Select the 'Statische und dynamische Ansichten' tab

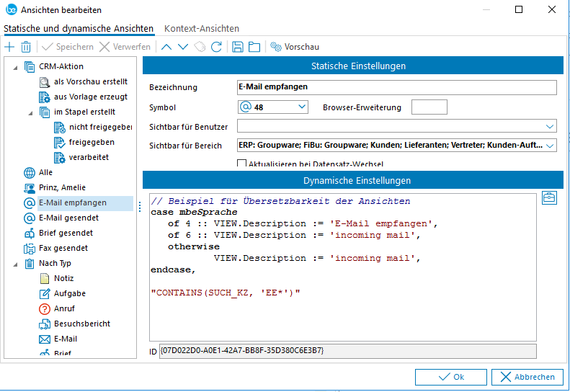[x=79, y=29]
